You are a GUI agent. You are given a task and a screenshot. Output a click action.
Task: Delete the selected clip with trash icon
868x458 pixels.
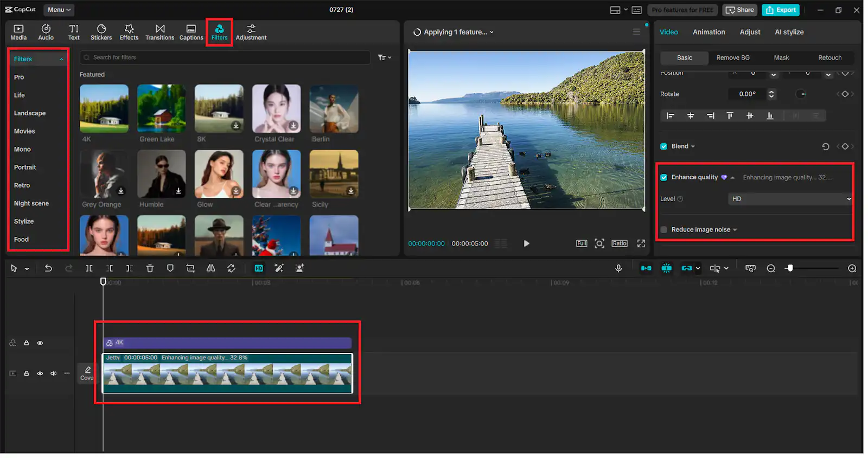pyautogui.click(x=150, y=268)
